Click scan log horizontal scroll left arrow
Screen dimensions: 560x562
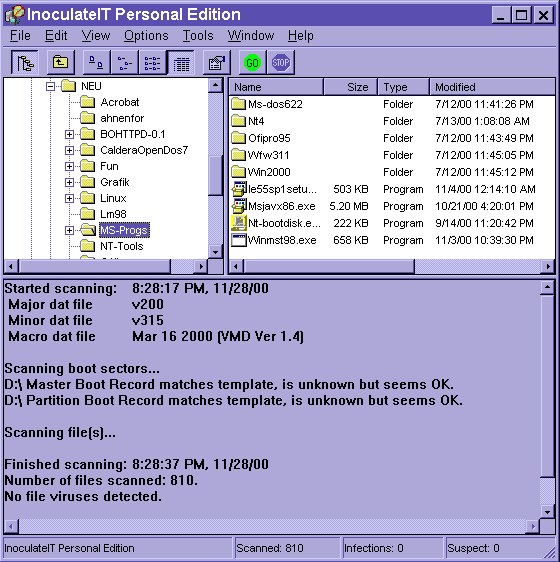click(11, 527)
